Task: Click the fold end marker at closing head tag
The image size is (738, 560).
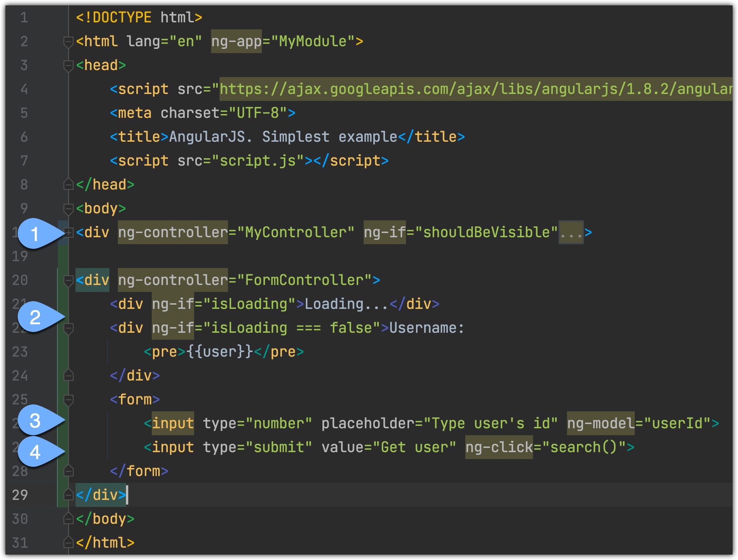Action: 68,185
